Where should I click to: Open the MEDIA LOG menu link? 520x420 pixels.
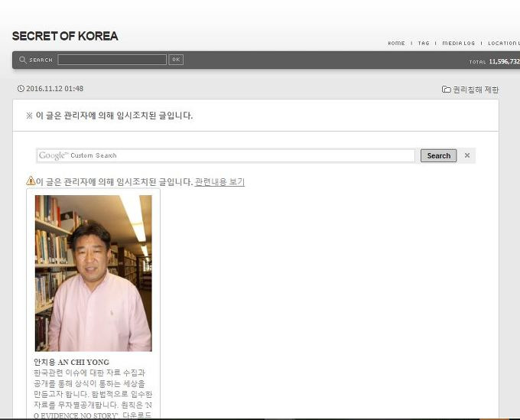[x=459, y=43]
